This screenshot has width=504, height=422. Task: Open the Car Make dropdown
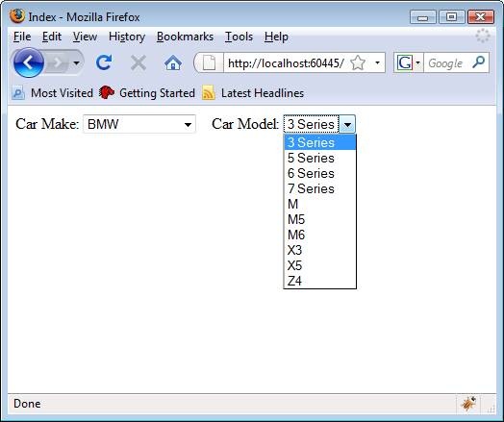coord(139,124)
